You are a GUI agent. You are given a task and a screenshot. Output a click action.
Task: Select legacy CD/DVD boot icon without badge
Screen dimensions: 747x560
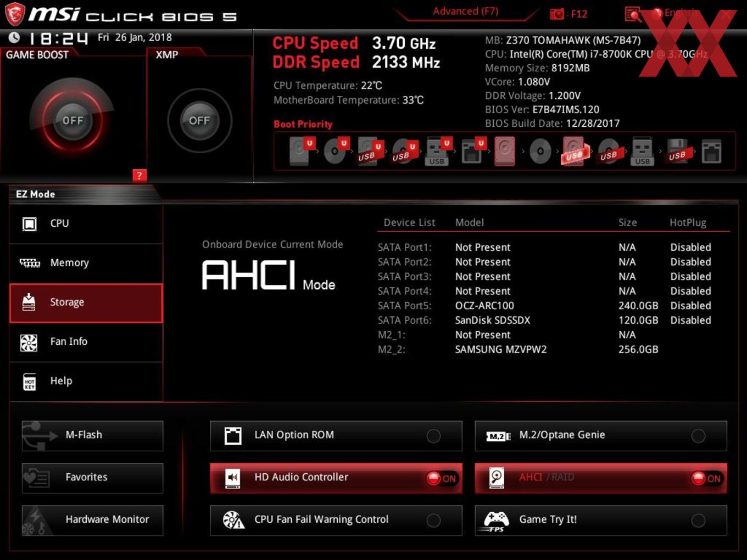540,152
